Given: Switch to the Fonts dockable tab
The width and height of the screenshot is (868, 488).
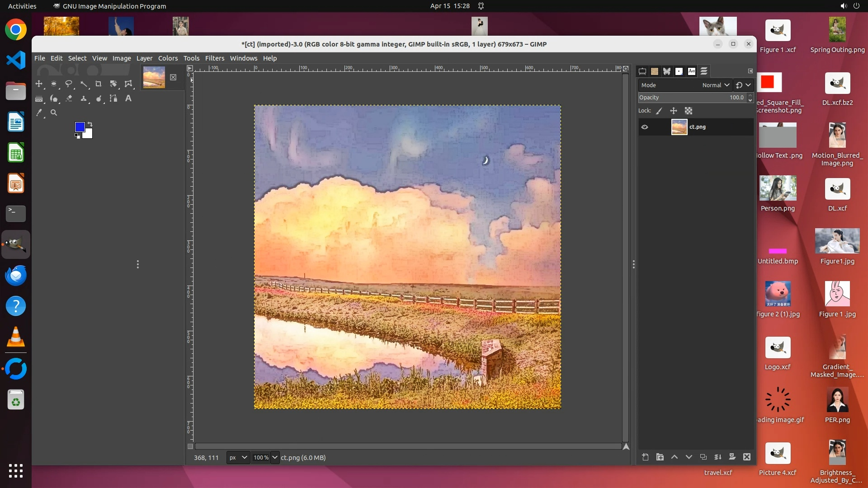Looking at the screenshot, I should [691, 71].
